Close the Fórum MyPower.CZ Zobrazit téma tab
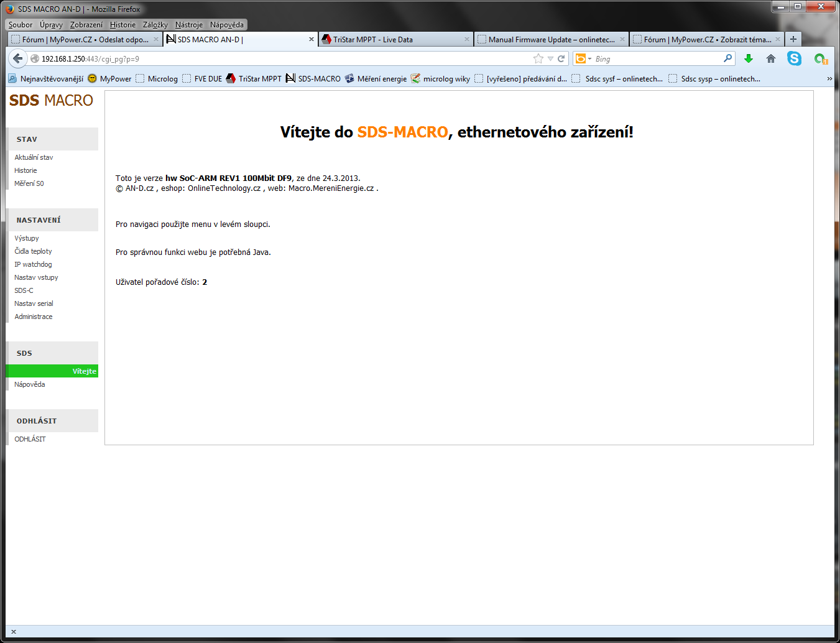This screenshot has width=840, height=643. pyautogui.click(x=778, y=39)
